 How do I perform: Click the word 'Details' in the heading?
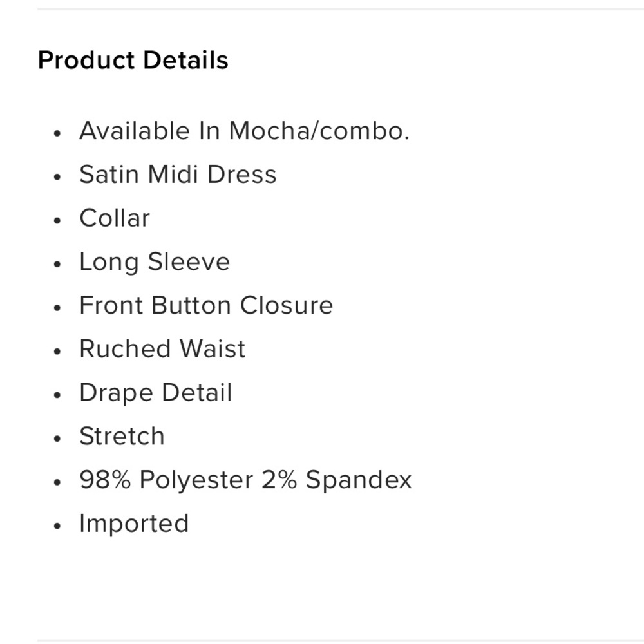click(x=185, y=60)
